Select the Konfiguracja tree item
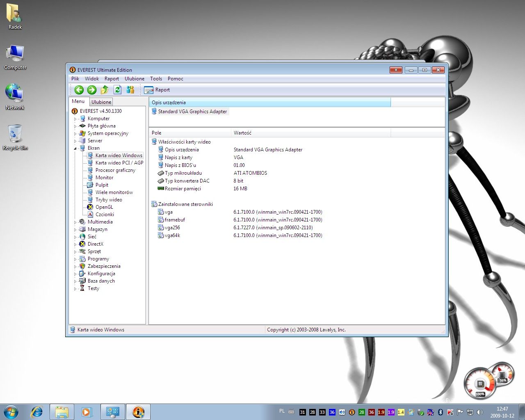 (x=101, y=274)
